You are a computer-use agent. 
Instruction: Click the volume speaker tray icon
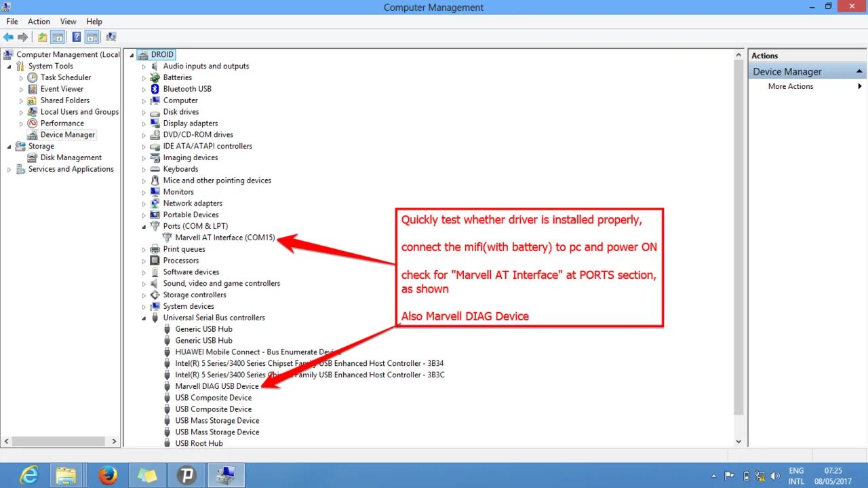(x=775, y=476)
